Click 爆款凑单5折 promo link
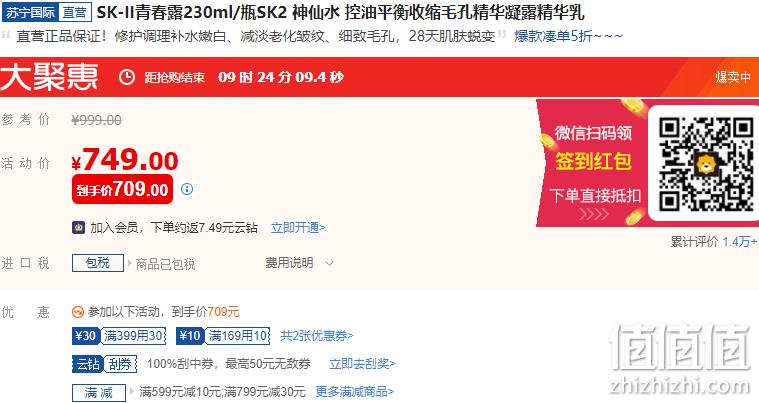 tap(568, 36)
